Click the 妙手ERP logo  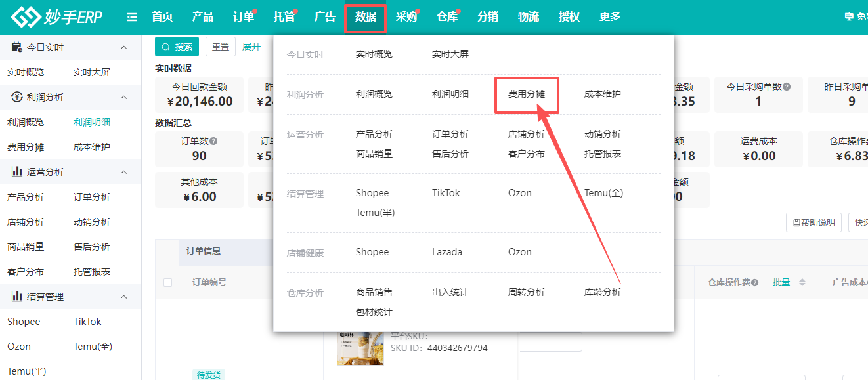pyautogui.click(x=56, y=17)
